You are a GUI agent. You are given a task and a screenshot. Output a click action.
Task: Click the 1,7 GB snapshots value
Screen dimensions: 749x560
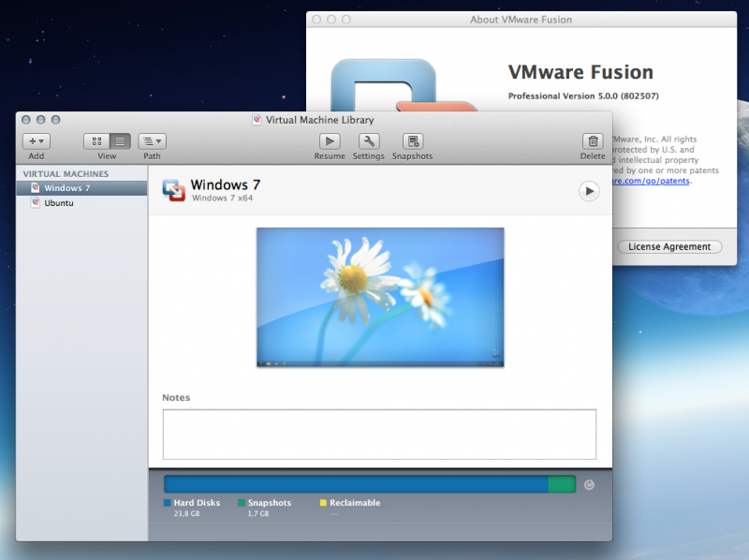click(x=258, y=514)
